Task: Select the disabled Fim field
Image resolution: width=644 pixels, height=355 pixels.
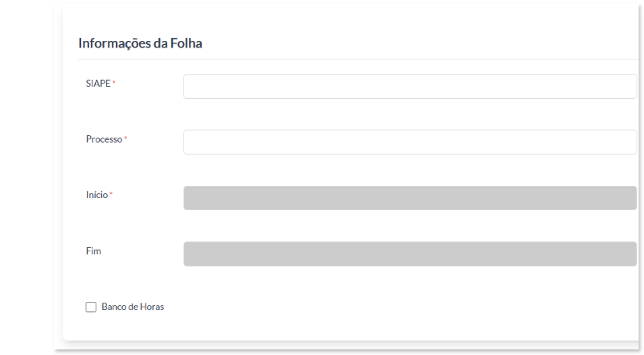Action: click(409, 254)
